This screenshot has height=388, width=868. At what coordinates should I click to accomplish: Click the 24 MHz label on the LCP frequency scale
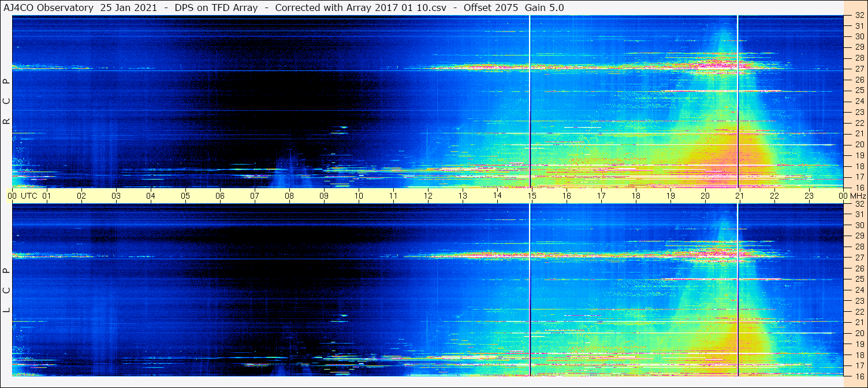(x=859, y=290)
